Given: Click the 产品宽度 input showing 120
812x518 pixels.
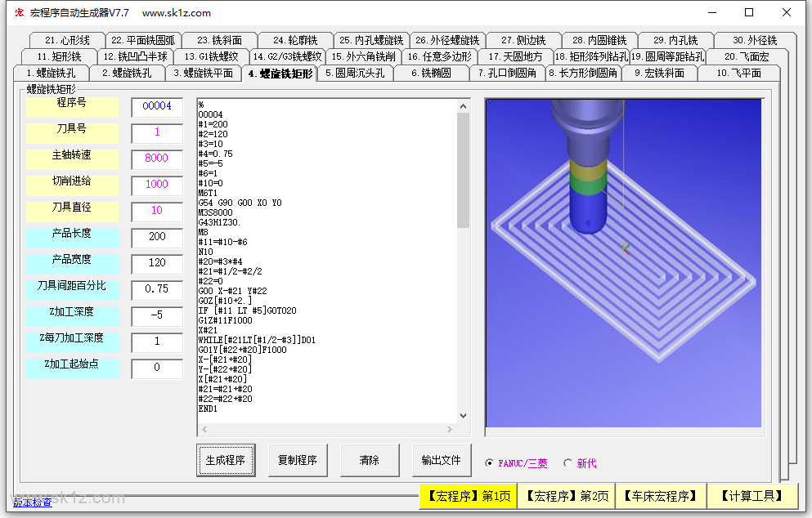Looking at the screenshot, I should pos(157,263).
